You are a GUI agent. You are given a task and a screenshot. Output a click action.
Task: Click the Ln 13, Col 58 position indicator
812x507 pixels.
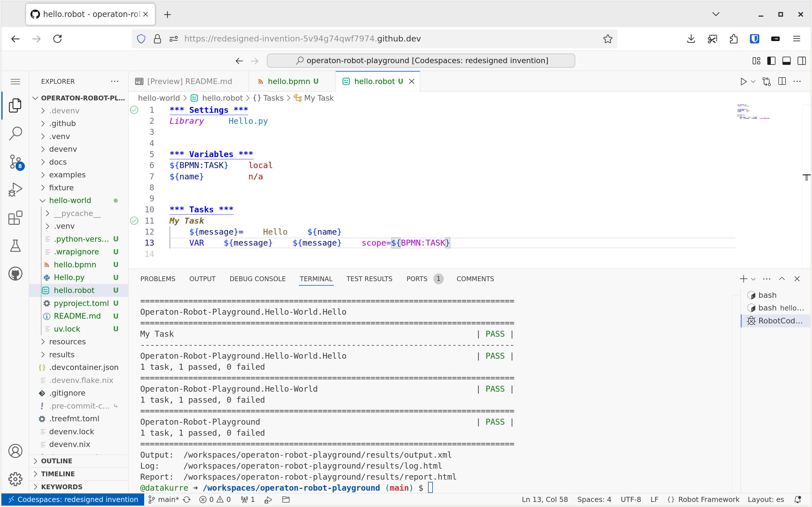click(x=545, y=499)
